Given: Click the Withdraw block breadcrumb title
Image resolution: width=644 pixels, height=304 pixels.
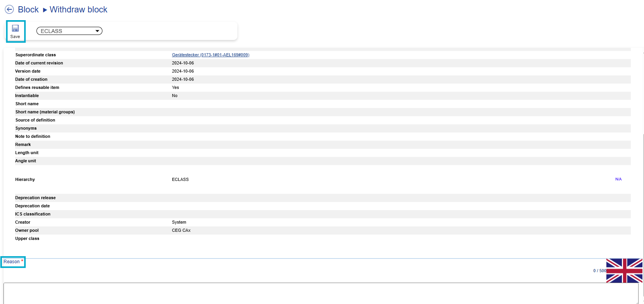Looking at the screenshot, I should 78,10.
